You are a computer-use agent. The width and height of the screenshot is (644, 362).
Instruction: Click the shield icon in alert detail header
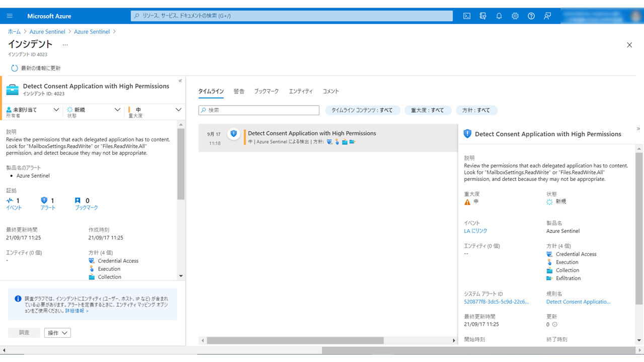click(x=467, y=134)
